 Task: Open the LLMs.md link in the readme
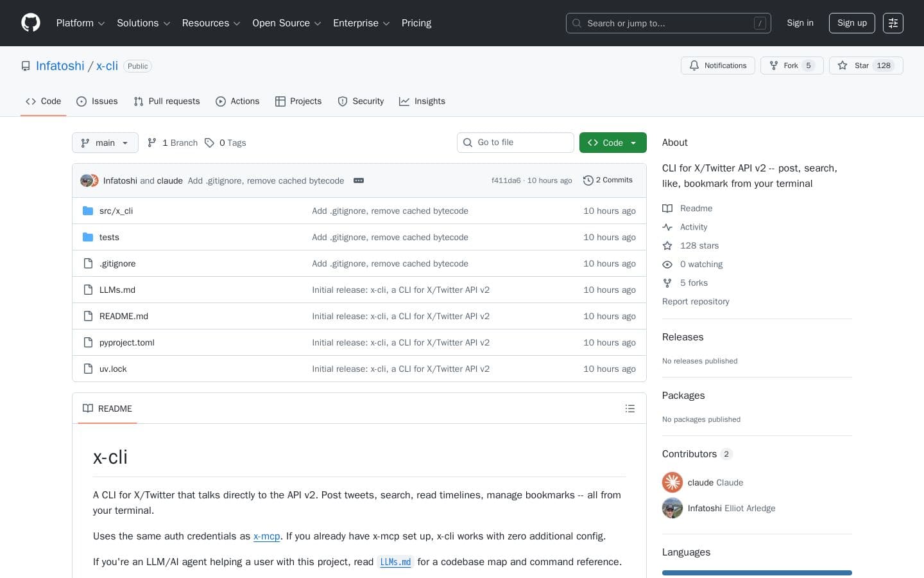coord(395,562)
